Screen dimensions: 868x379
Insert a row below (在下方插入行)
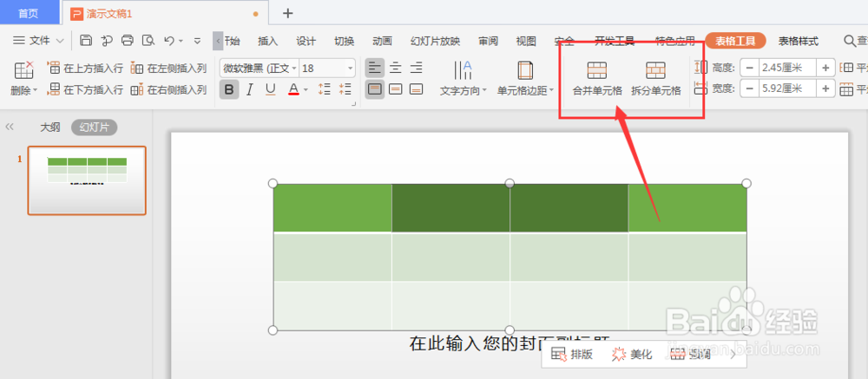click(x=85, y=89)
